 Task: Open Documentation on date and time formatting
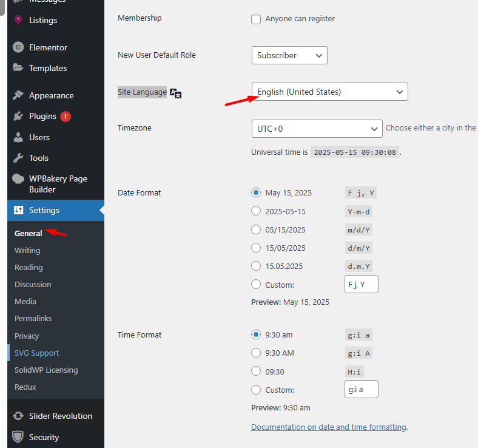(328, 427)
